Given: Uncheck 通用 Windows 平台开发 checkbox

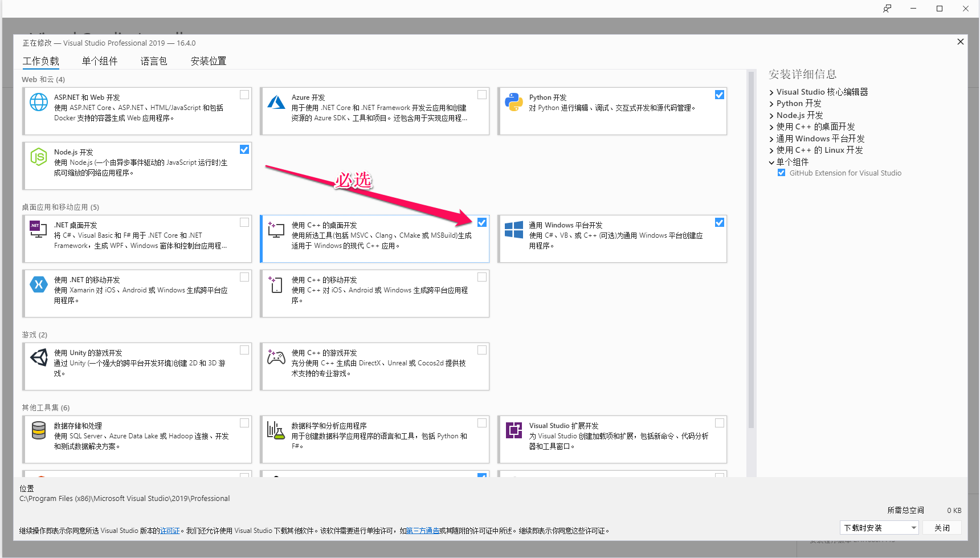Looking at the screenshot, I should tap(720, 222).
